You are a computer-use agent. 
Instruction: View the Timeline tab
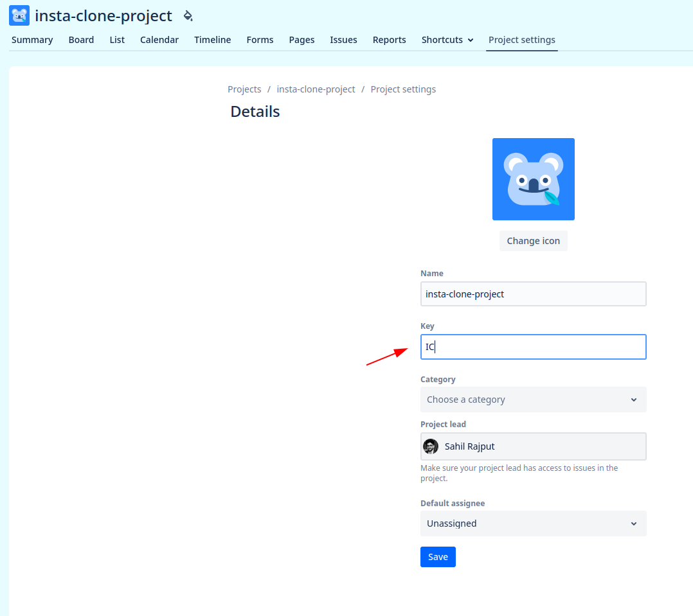(213, 40)
